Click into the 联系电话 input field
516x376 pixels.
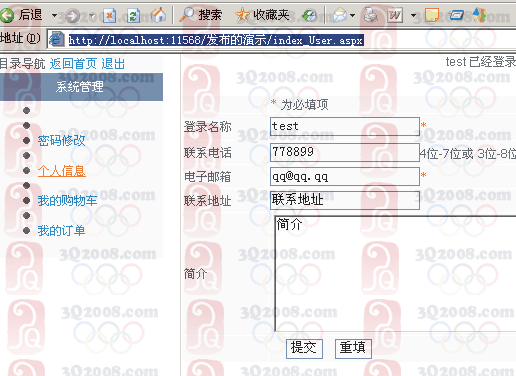[345, 152]
